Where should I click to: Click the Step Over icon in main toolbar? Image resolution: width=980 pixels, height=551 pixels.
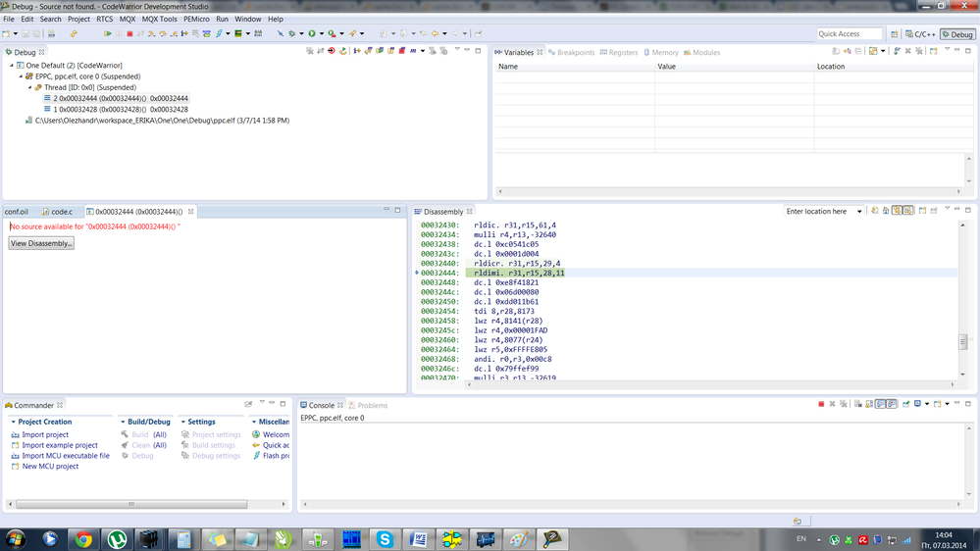click(163, 33)
